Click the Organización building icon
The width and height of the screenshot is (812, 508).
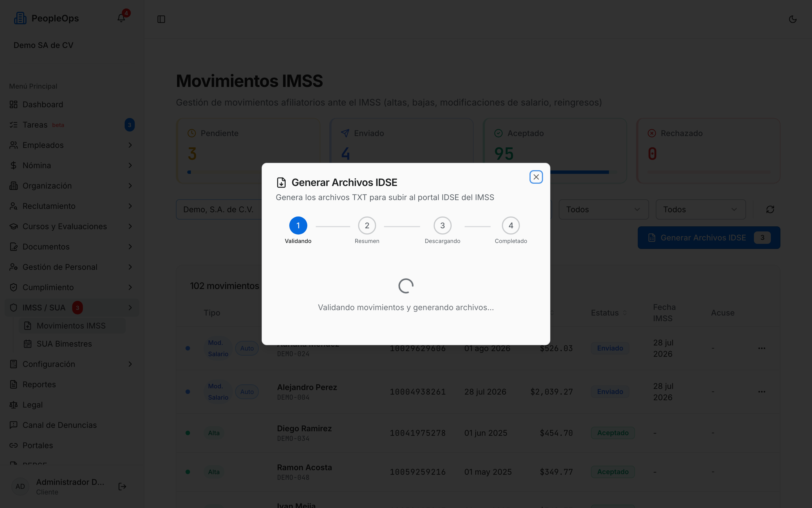[x=14, y=186]
